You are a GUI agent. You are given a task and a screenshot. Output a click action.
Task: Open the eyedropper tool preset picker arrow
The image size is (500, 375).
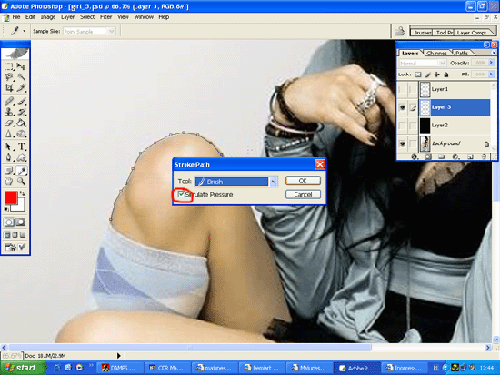click(24, 31)
